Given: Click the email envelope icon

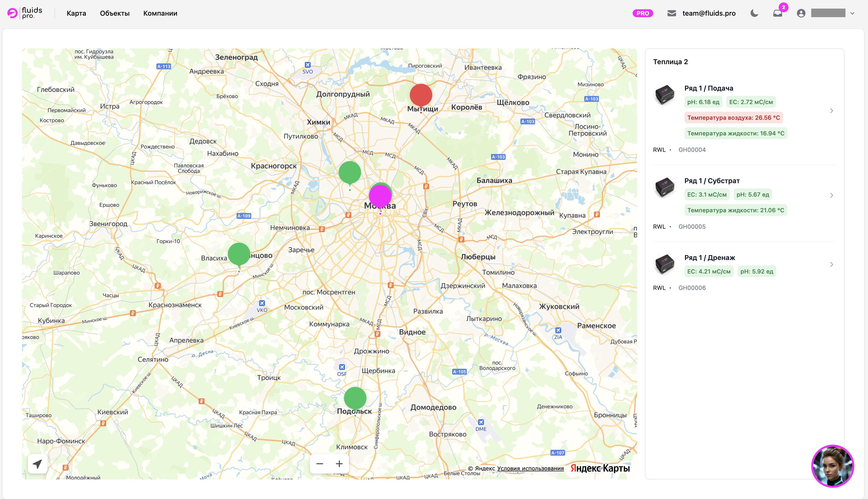Looking at the screenshot, I should click(672, 13).
